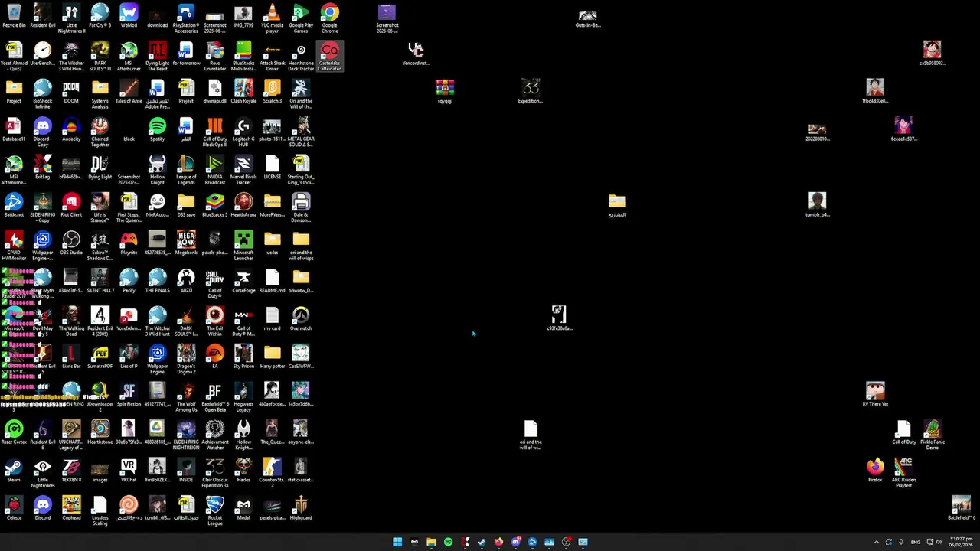Select the Medal desktop icon

pyautogui.click(x=243, y=507)
